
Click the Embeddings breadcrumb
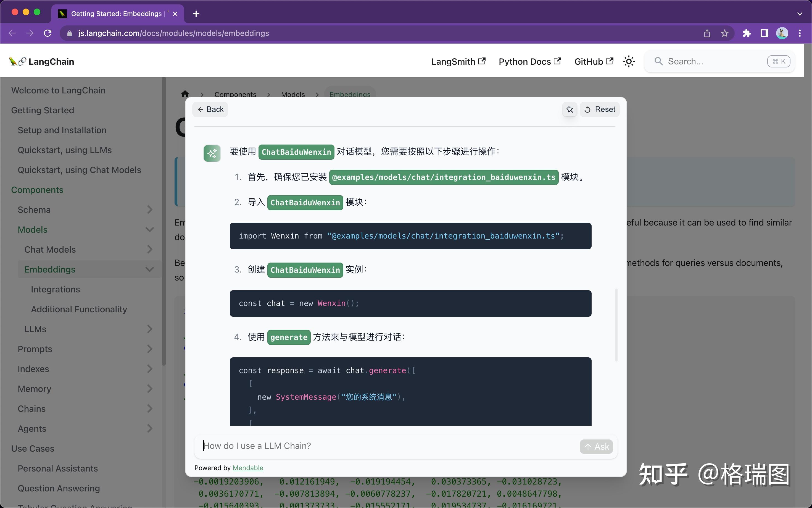[350, 94]
